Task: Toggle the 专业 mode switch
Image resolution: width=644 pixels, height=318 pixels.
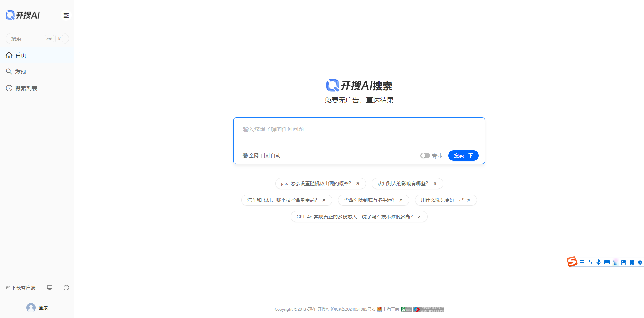Action: (x=425, y=156)
